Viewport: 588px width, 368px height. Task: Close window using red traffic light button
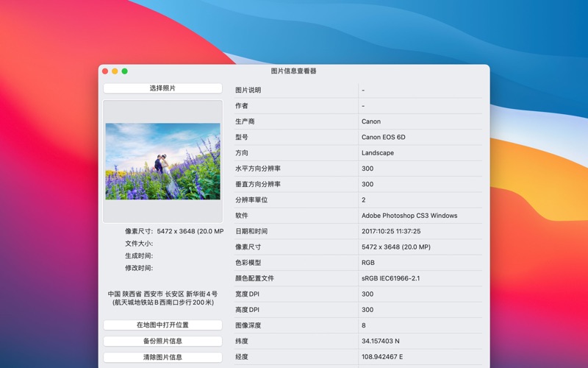click(105, 71)
